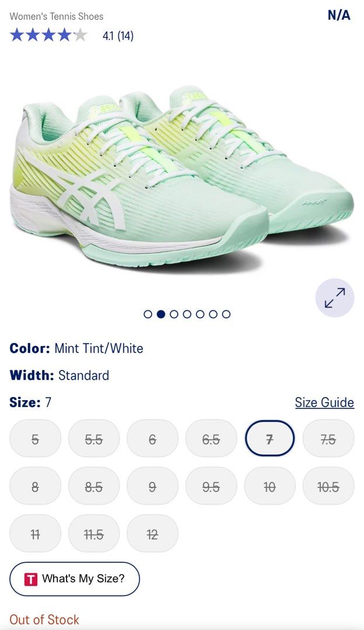The height and width of the screenshot is (630, 364).
Task: Pick size 6.5 option
Action: click(x=211, y=438)
